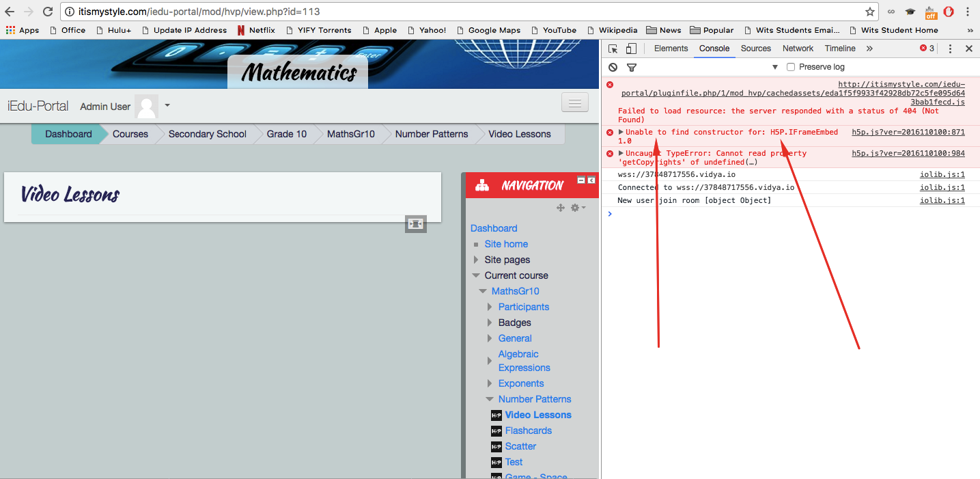The height and width of the screenshot is (479, 980).
Task: Expand the Participants tree node
Action: pyautogui.click(x=490, y=307)
